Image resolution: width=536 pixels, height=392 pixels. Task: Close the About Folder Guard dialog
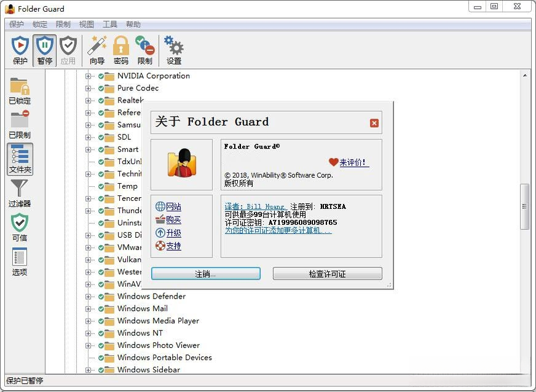pos(374,123)
